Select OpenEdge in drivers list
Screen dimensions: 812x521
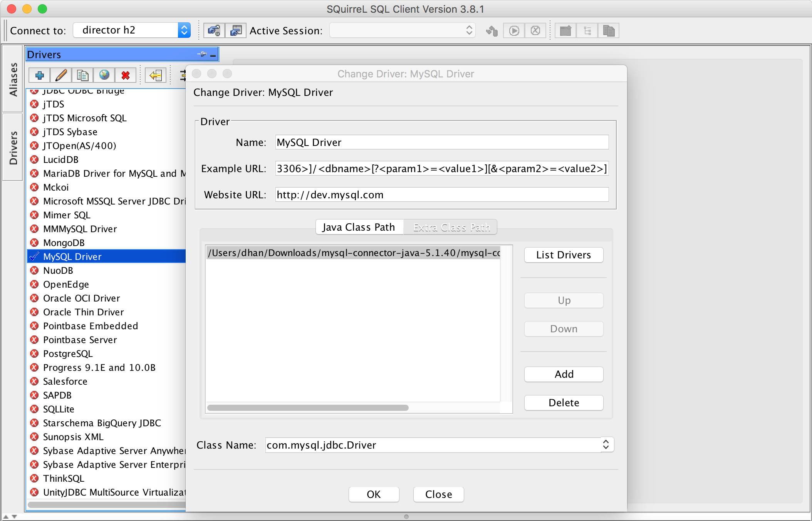[x=107, y=284]
